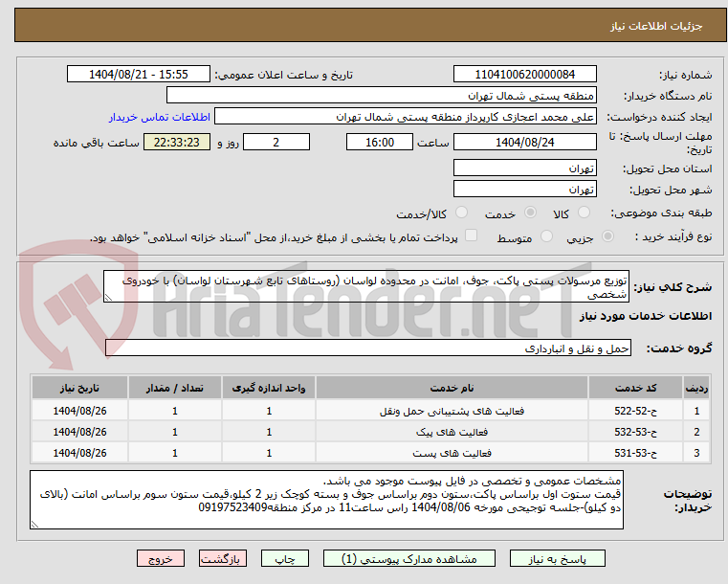Click the announcement date field 1404/08/21 - 15:55

coord(139,75)
